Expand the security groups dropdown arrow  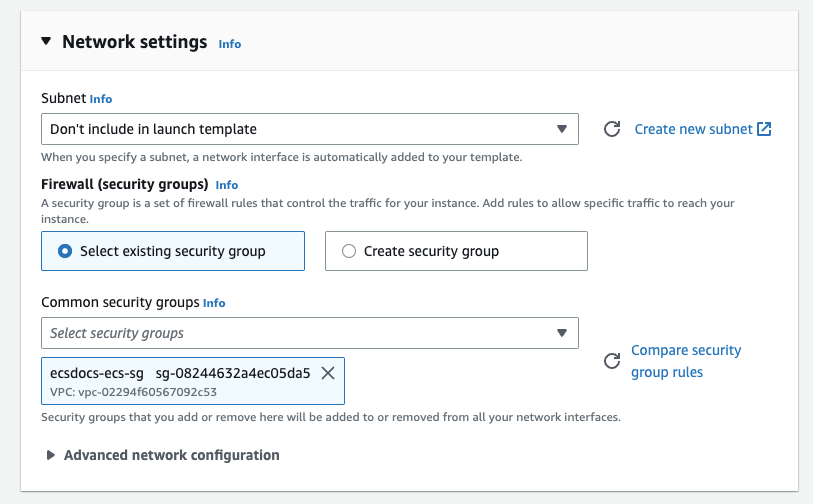click(561, 333)
